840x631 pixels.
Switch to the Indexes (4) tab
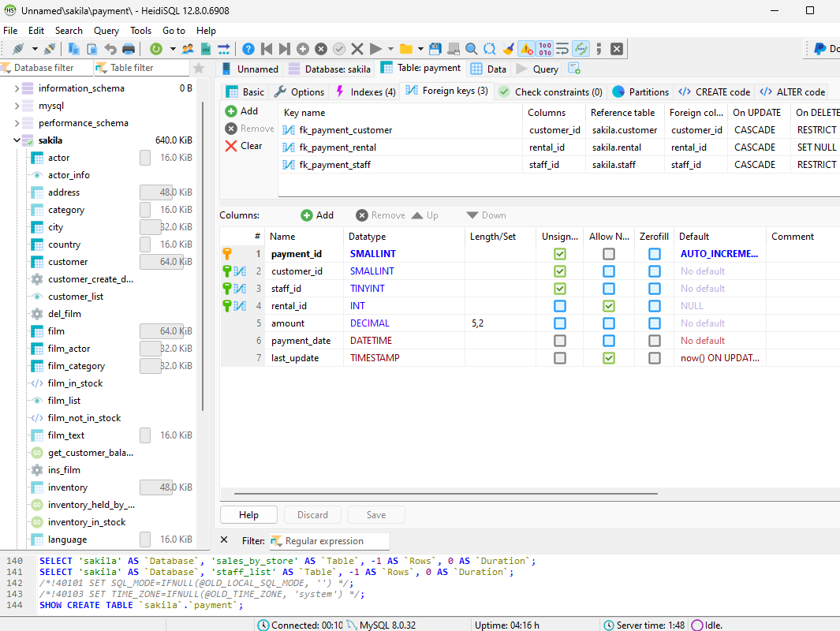pyautogui.click(x=366, y=92)
